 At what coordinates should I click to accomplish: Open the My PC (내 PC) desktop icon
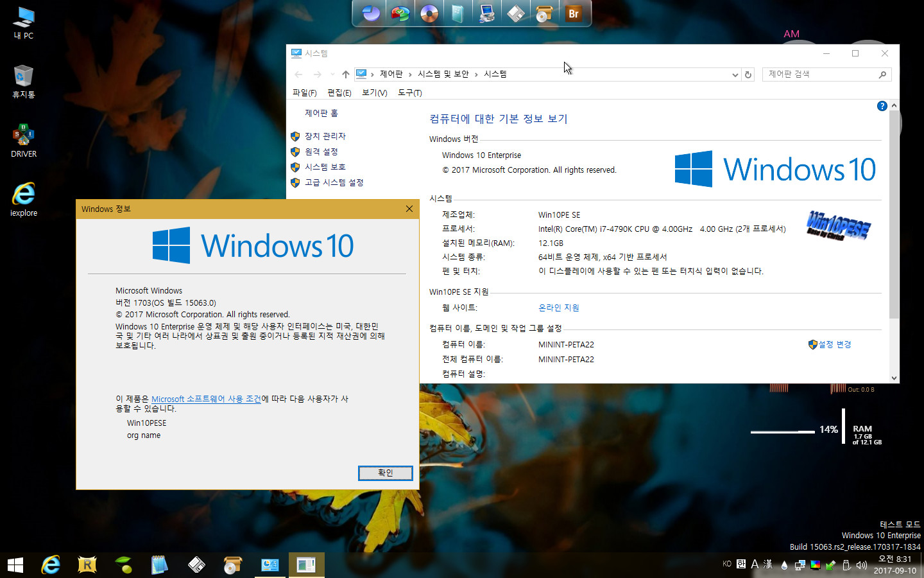pos(24,23)
